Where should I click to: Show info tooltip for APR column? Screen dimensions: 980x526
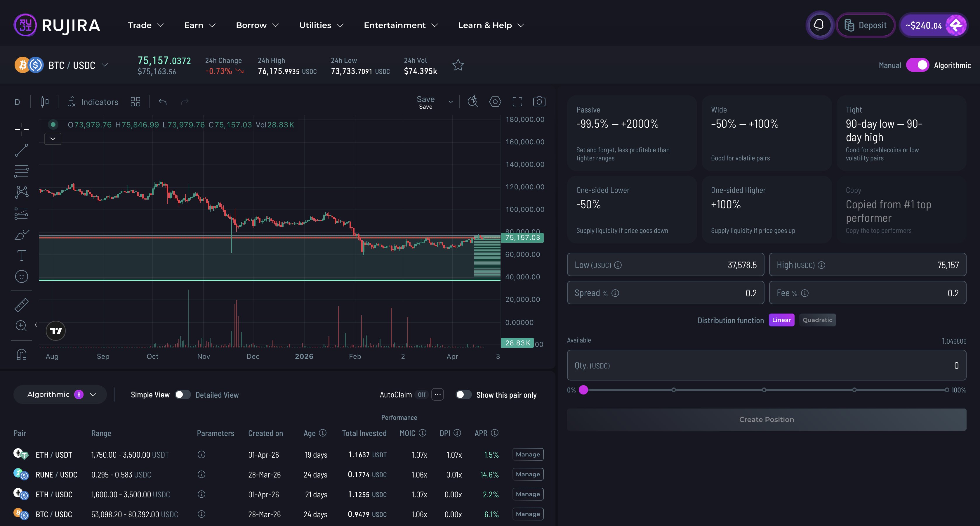(495, 433)
